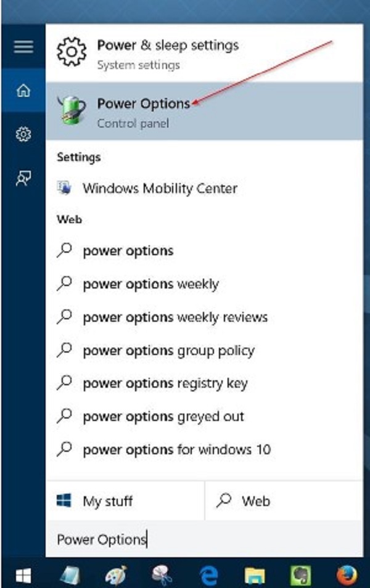Open the Windows Start button
This screenshot has height=588, width=370.
pos(23,574)
